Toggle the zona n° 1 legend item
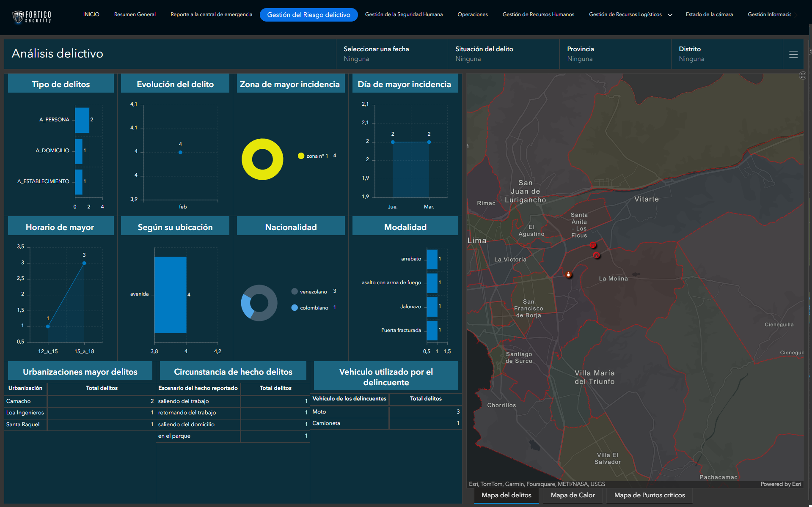Viewport: 812px width, 507px height. click(317, 156)
